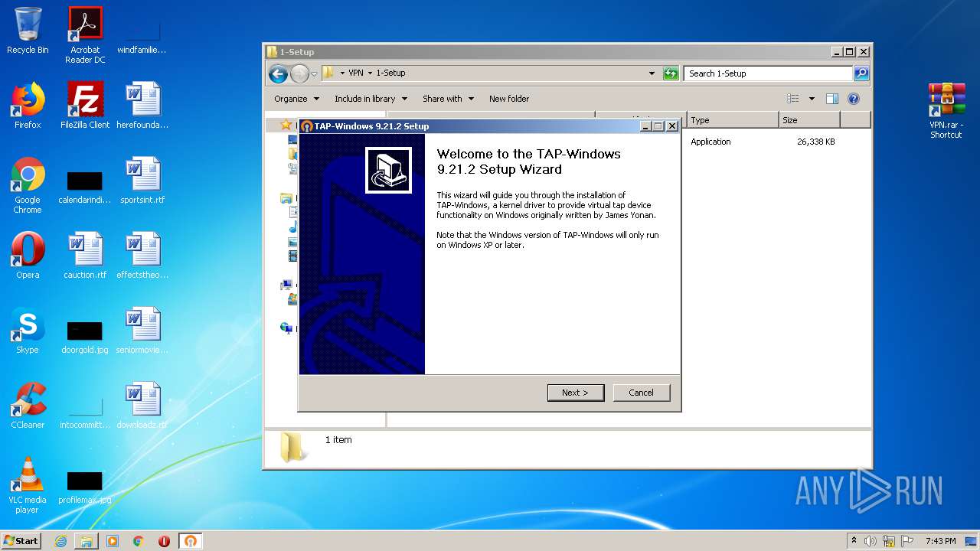This screenshot has height=551, width=980.
Task: Select profilemax.jpg file on desktop
Action: (x=85, y=487)
